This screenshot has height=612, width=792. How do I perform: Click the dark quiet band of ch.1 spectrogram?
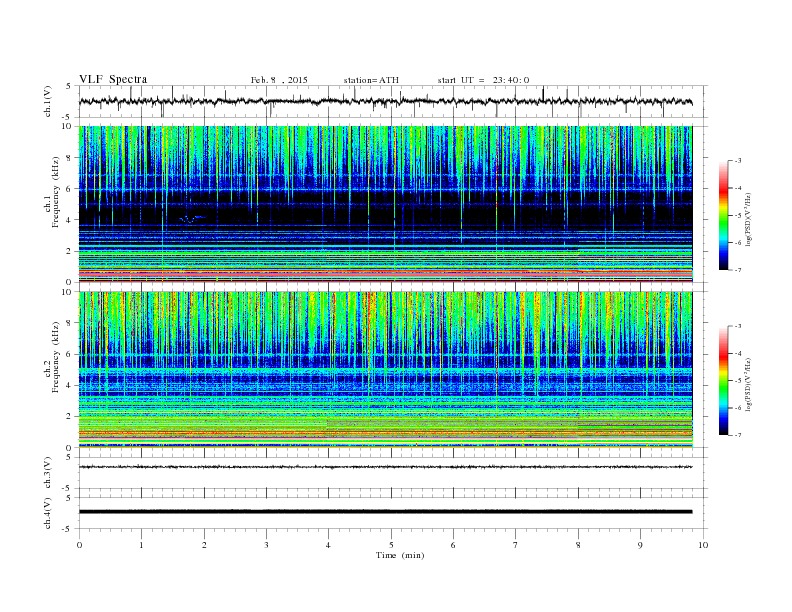tap(386, 213)
